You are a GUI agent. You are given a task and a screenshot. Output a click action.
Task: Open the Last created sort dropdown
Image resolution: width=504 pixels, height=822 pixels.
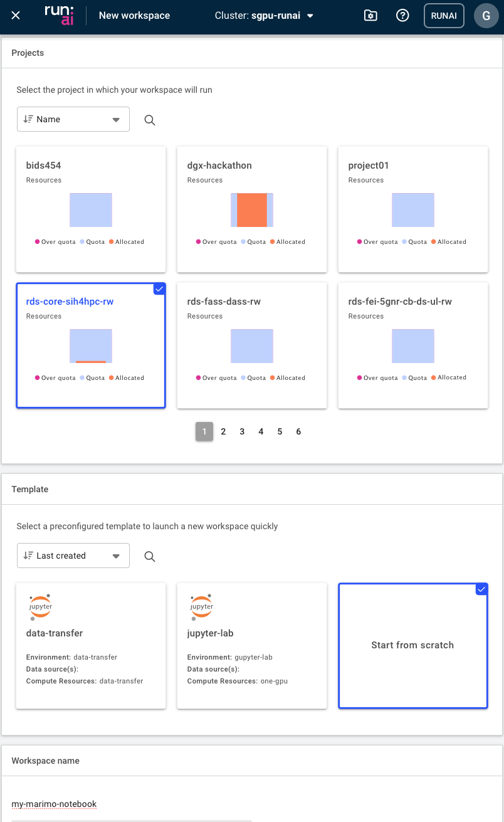coord(73,556)
